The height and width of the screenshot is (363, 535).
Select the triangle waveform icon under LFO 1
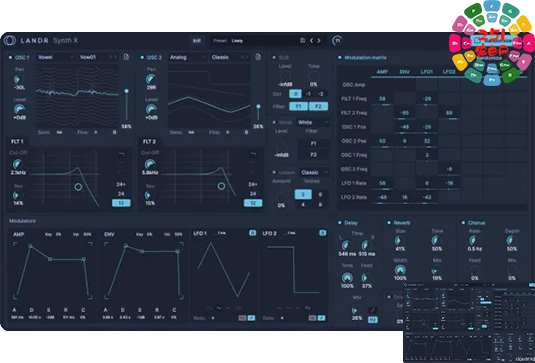pos(219,308)
